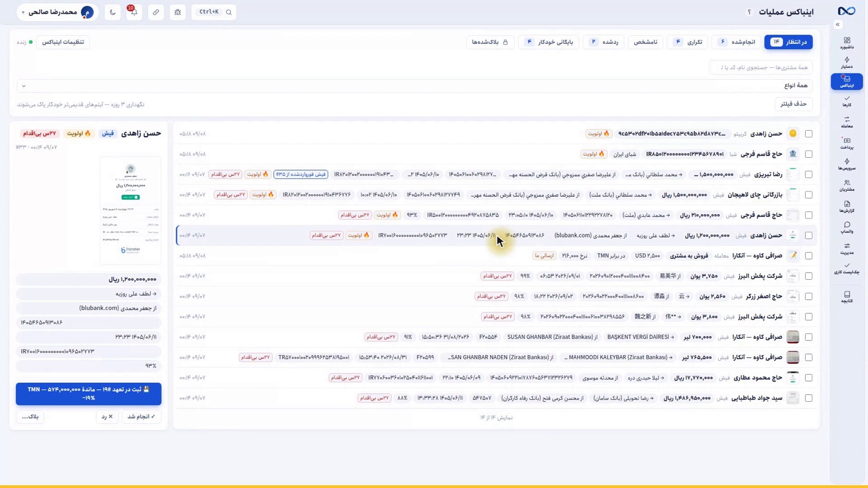The height and width of the screenshot is (488, 868).
Task: Open تنظیمات اینباکس settings button
Action: coord(63,42)
